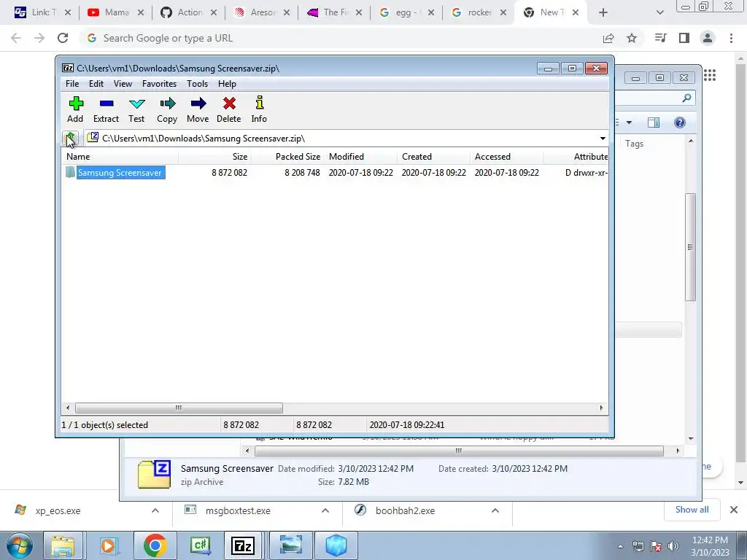This screenshot has height=560, width=747.
Task: Click the Add button in 7-Zip toolbar
Action: point(75,109)
